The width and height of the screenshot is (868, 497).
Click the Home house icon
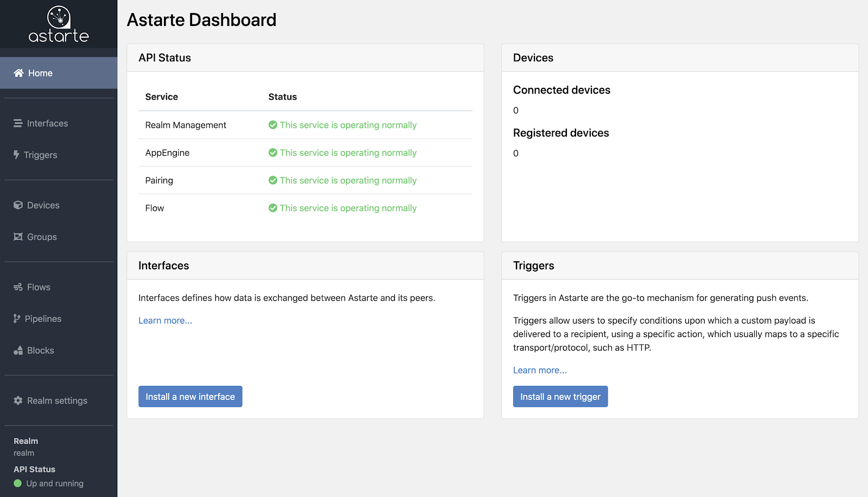click(x=18, y=73)
